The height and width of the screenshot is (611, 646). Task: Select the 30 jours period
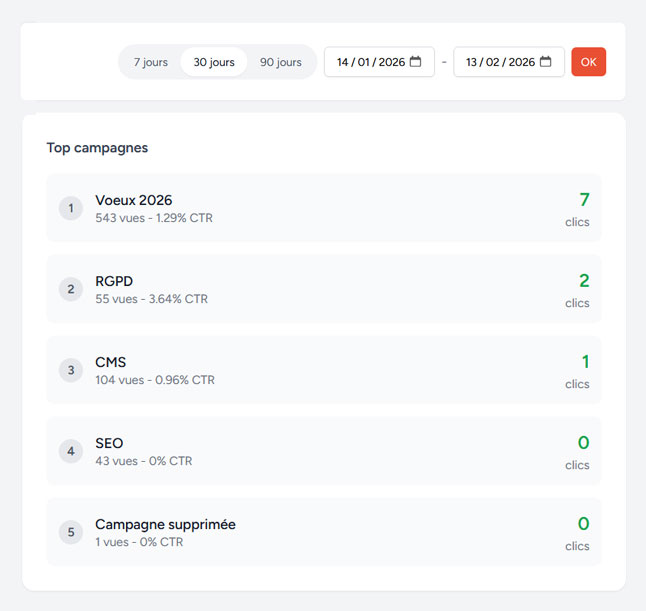(x=214, y=62)
